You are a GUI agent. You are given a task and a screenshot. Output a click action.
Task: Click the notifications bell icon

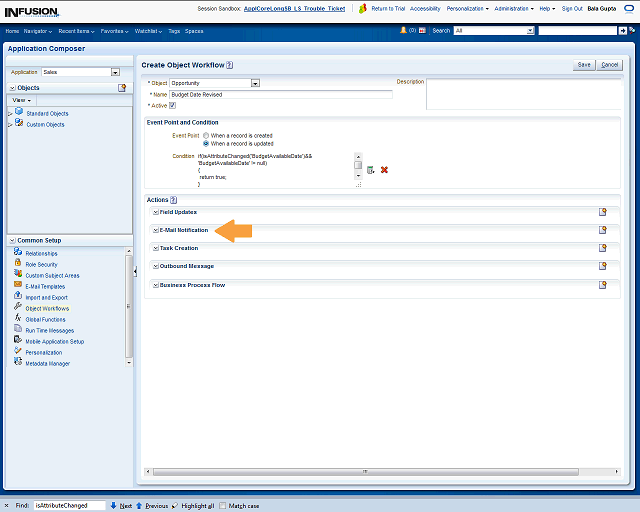[x=403, y=31]
